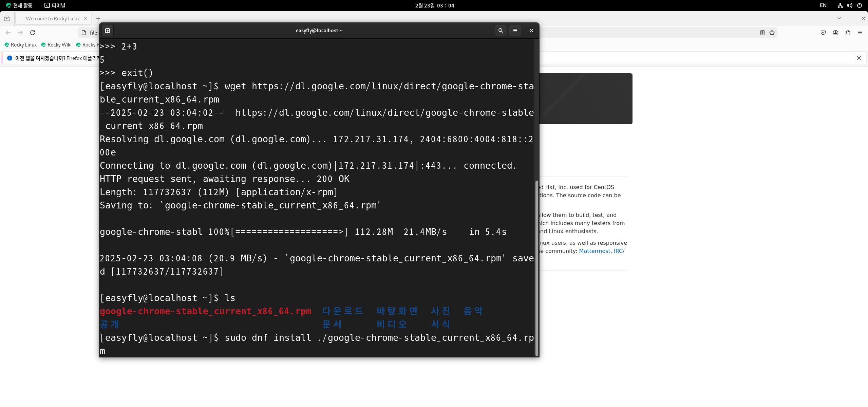Open the terminal hamburger menu
The width and height of the screenshot is (868, 407).
(x=515, y=31)
